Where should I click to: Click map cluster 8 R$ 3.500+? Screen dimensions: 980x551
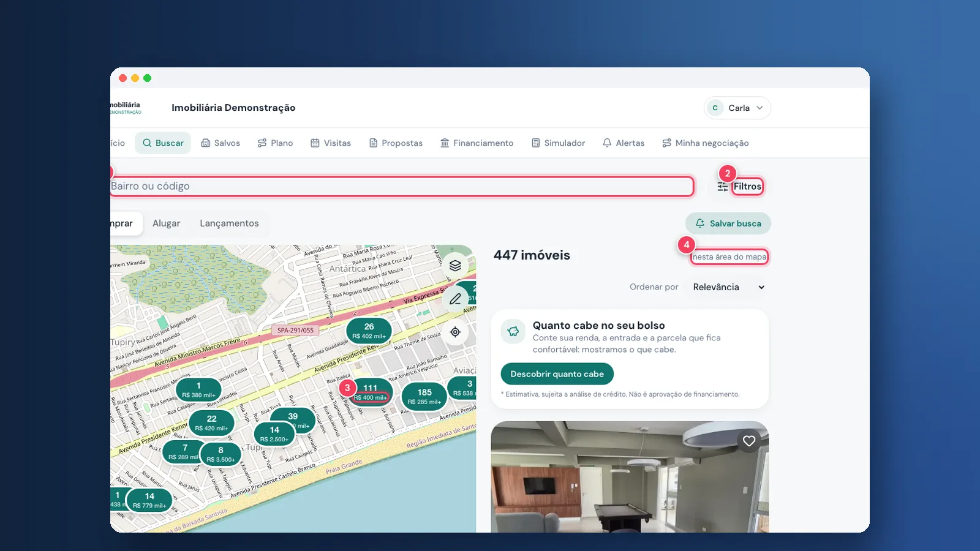tap(221, 454)
